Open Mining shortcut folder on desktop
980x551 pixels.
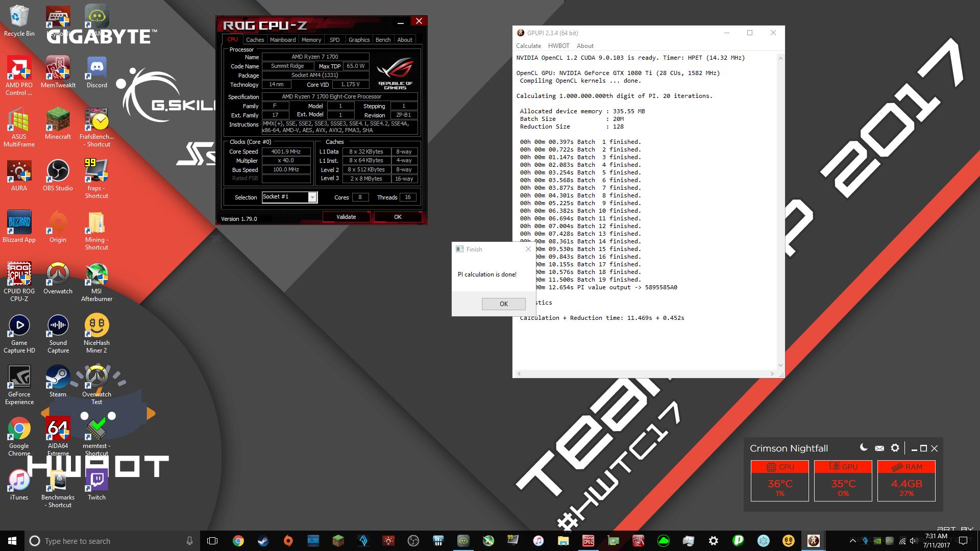coord(96,231)
